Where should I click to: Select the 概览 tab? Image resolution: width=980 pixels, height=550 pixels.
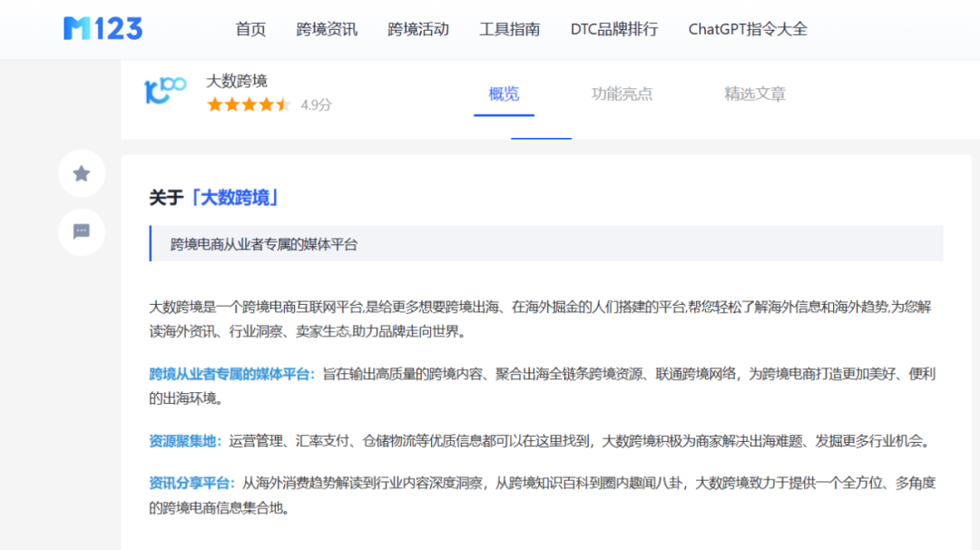(x=504, y=93)
